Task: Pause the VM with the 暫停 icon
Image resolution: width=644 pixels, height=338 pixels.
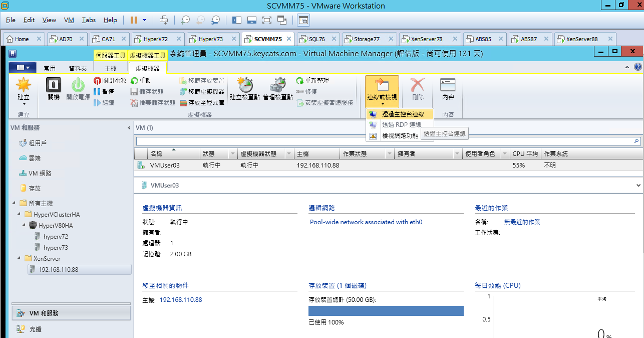Action: point(97,91)
